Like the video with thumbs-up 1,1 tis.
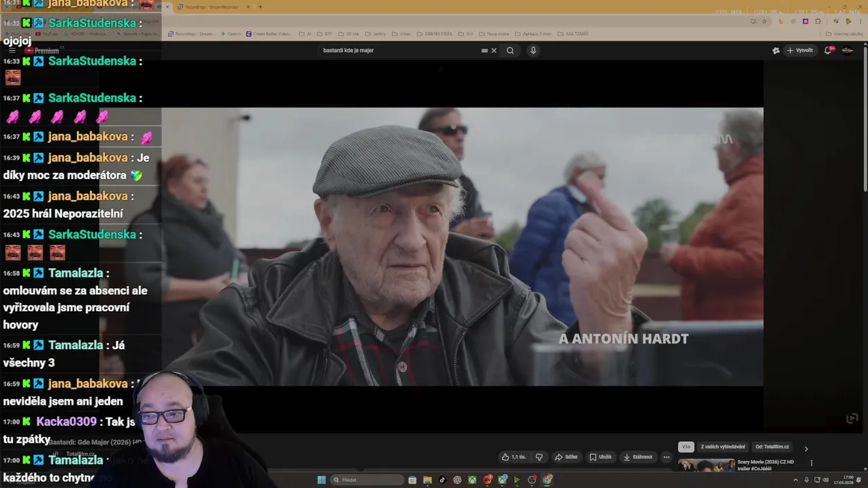 (513, 457)
